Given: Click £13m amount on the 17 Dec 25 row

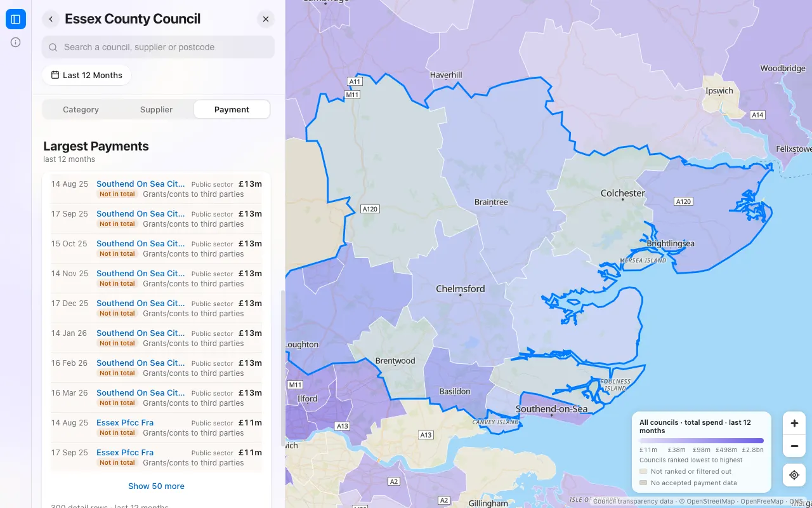Looking at the screenshot, I should [250, 304].
